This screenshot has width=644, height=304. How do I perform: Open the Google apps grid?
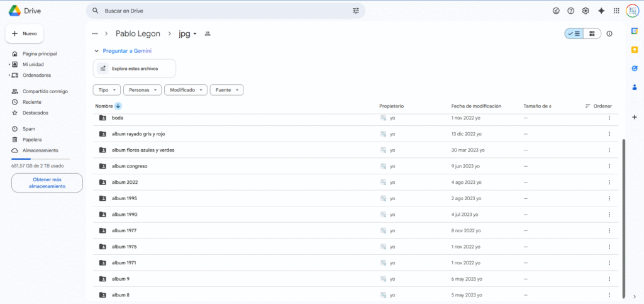tap(616, 11)
